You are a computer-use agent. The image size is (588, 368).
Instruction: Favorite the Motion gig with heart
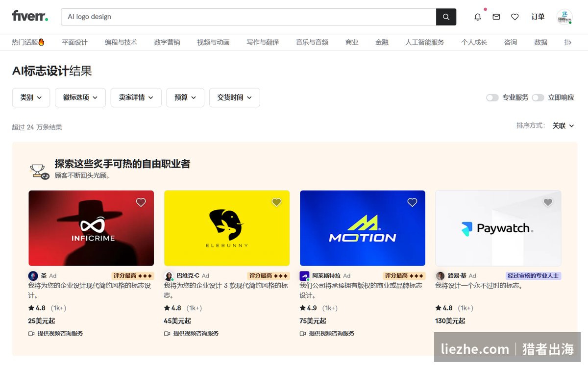click(x=413, y=202)
